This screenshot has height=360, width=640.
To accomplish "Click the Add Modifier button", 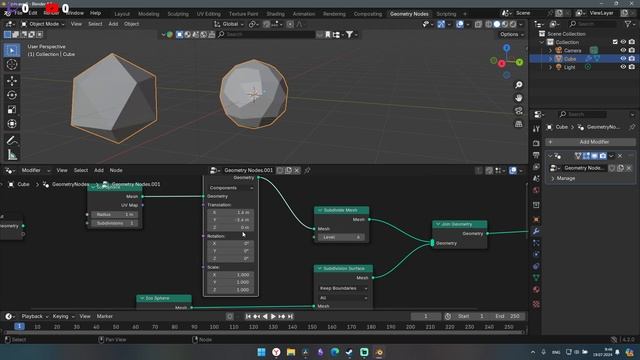I will pyautogui.click(x=590, y=142).
